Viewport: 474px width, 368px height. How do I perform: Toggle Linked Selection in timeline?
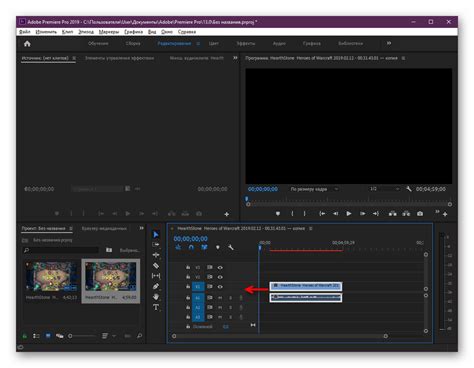tap(204, 247)
